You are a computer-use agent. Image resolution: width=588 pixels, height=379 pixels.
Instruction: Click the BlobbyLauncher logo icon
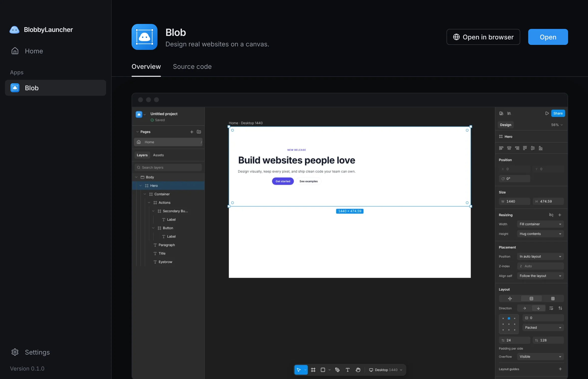pos(14,30)
